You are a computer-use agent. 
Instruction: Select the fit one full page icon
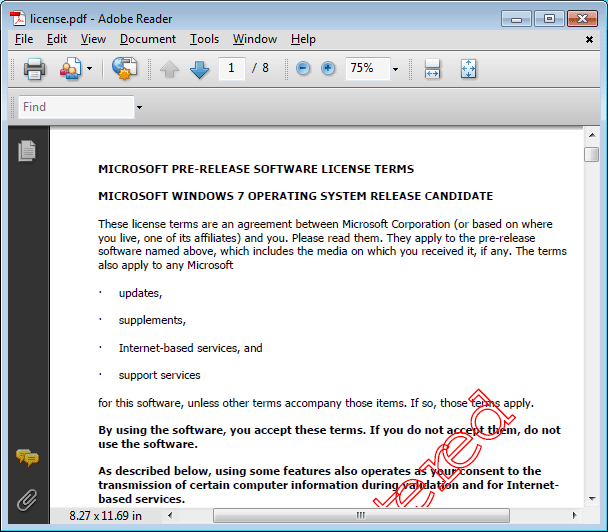point(468,69)
